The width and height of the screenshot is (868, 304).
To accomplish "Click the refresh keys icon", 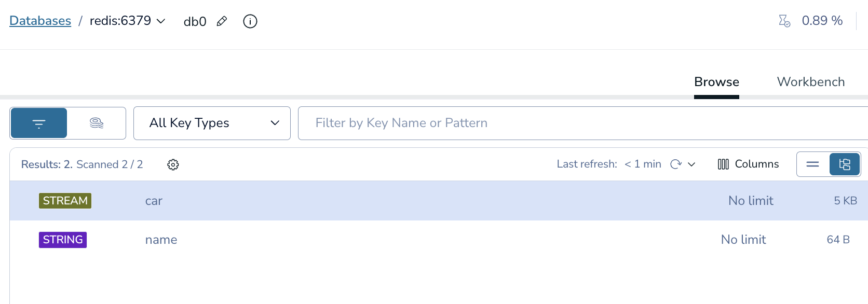I will (675, 164).
